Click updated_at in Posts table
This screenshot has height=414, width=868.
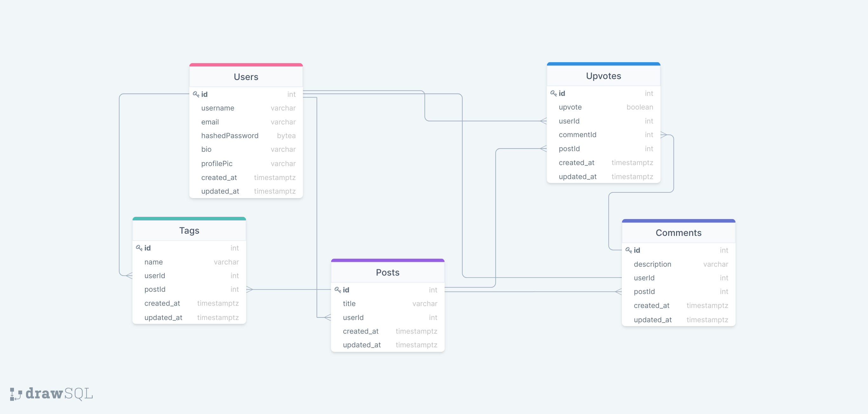pos(387,345)
